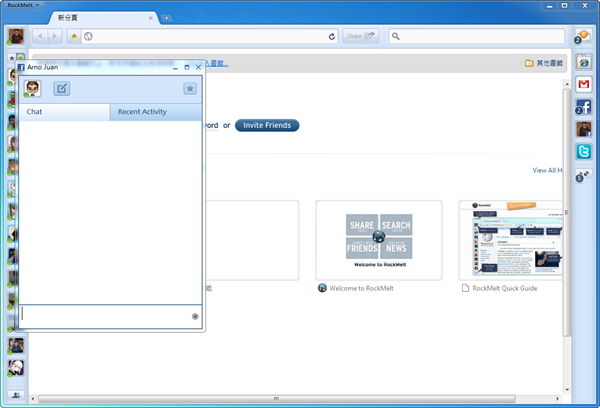Open the Gmail feed icon
This screenshot has width=600, height=408.
click(584, 84)
